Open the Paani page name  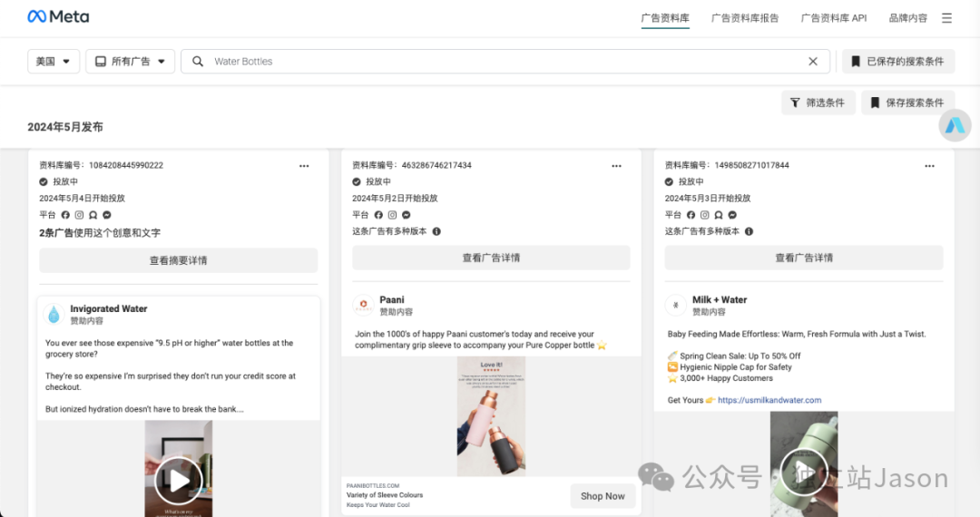392,299
